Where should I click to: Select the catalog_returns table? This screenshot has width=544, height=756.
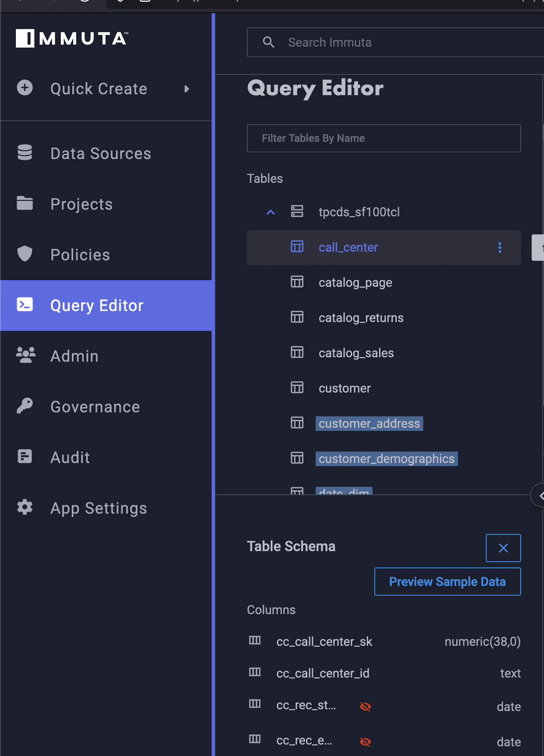361,318
